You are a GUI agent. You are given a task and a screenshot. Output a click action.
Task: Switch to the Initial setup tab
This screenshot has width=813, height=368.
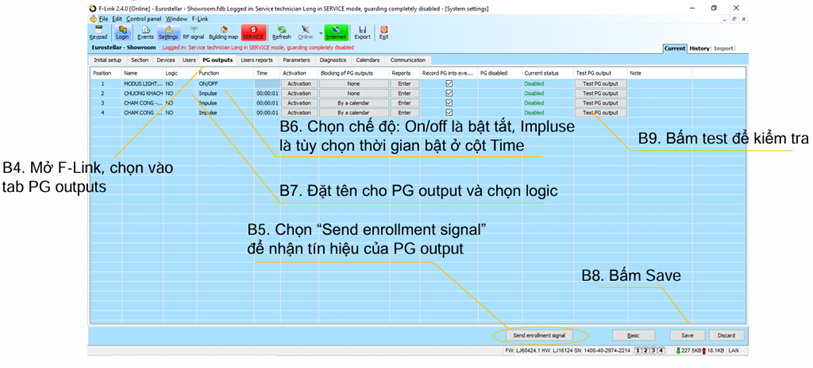107,60
